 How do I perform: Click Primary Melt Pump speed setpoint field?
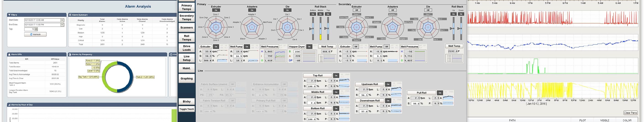[238, 56]
